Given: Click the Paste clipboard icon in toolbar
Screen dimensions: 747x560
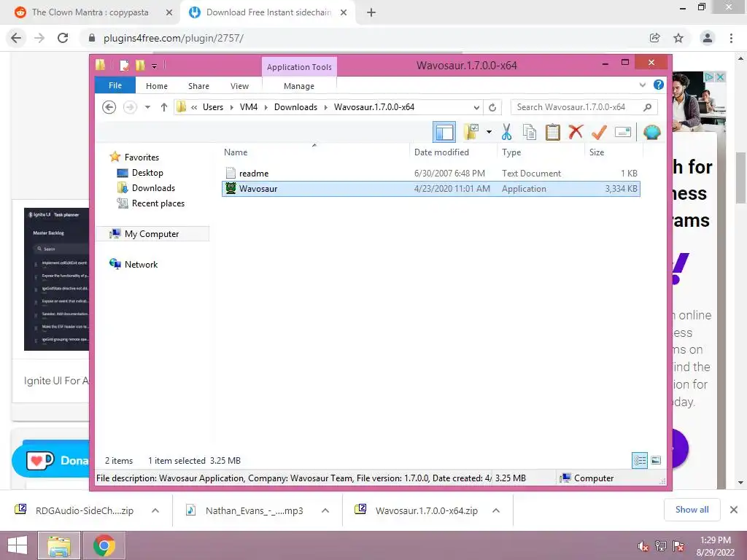Looking at the screenshot, I should pyautogui.click(x=553, y=132).
